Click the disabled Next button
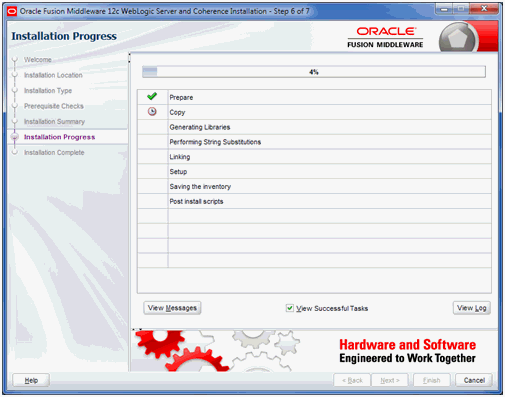This screenshot has height=397, width=505. coord(390,380)
